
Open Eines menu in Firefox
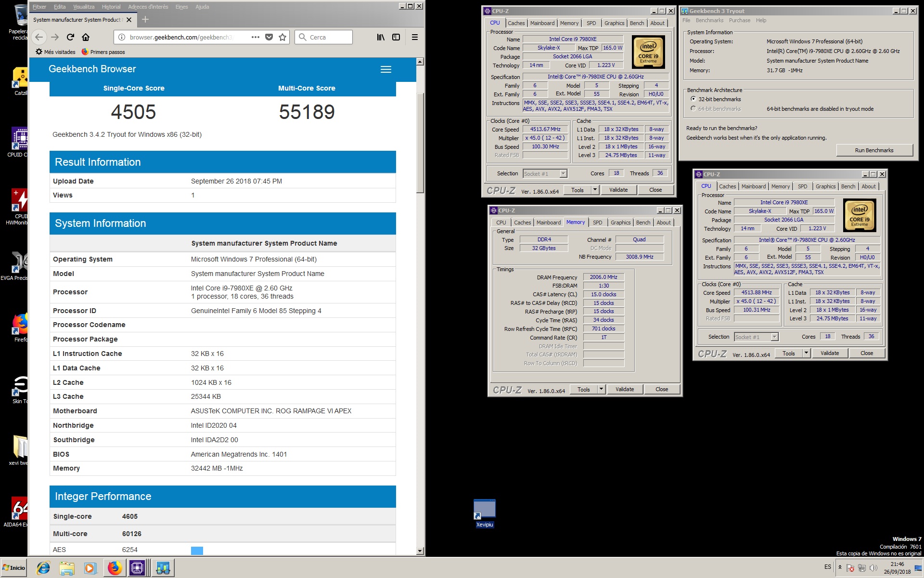(182, 7)
